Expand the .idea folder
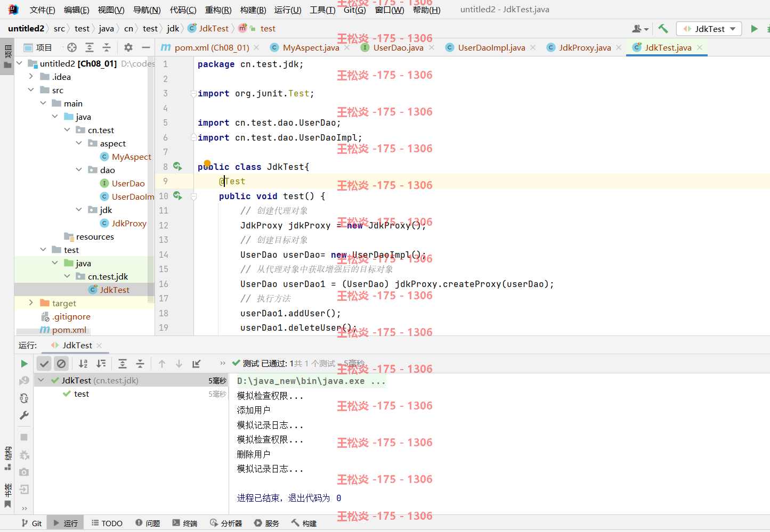This screenshot has width=770, height=532. point(31,77)
